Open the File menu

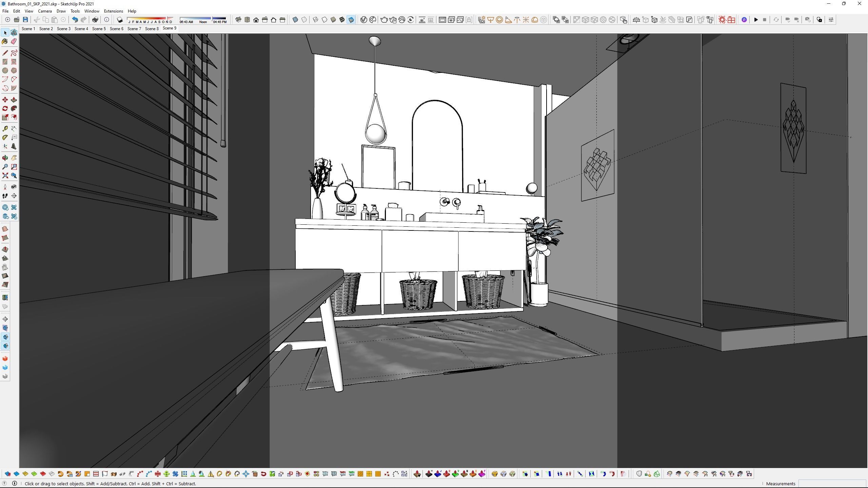coord(5,11)
